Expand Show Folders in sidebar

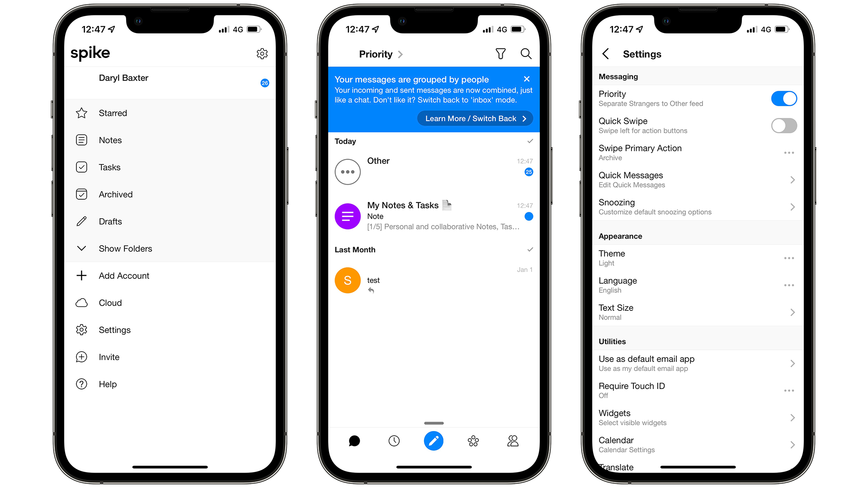(125, 249)
